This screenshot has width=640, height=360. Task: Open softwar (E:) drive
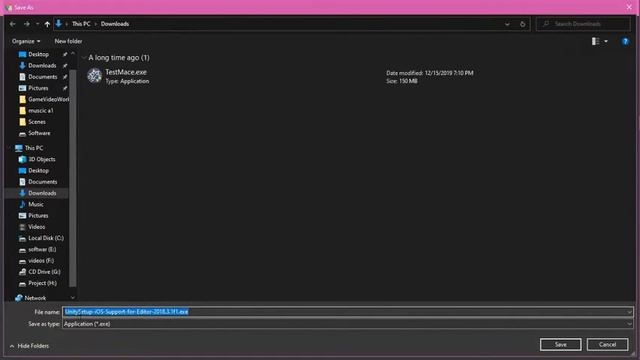coord(42,249)
